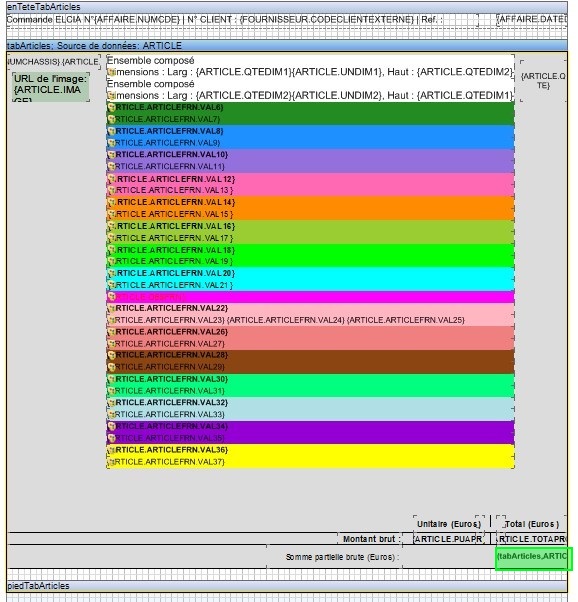578x602 pixels.
Task: Select the Total (Euros) column label
Action: tap(531, 524)
